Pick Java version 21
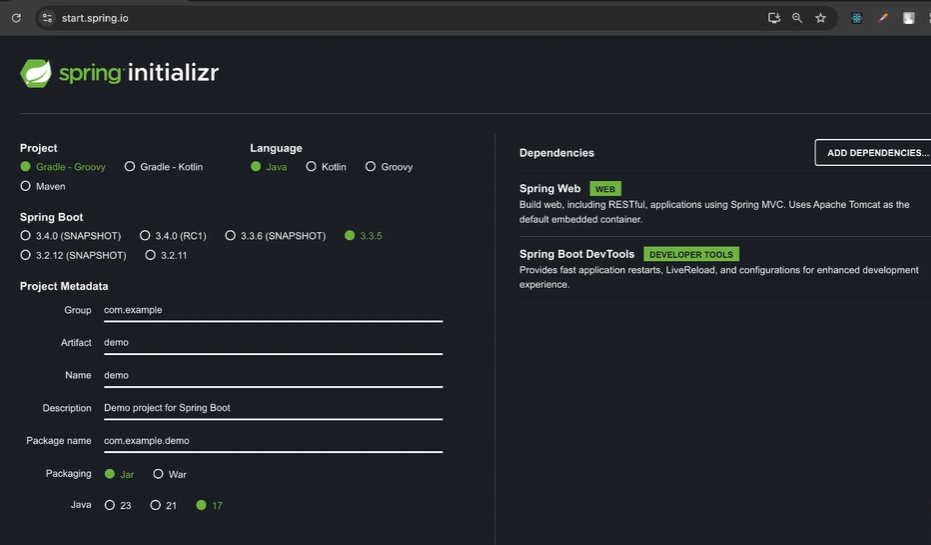 pyautogui.click(x=163, y=505)
